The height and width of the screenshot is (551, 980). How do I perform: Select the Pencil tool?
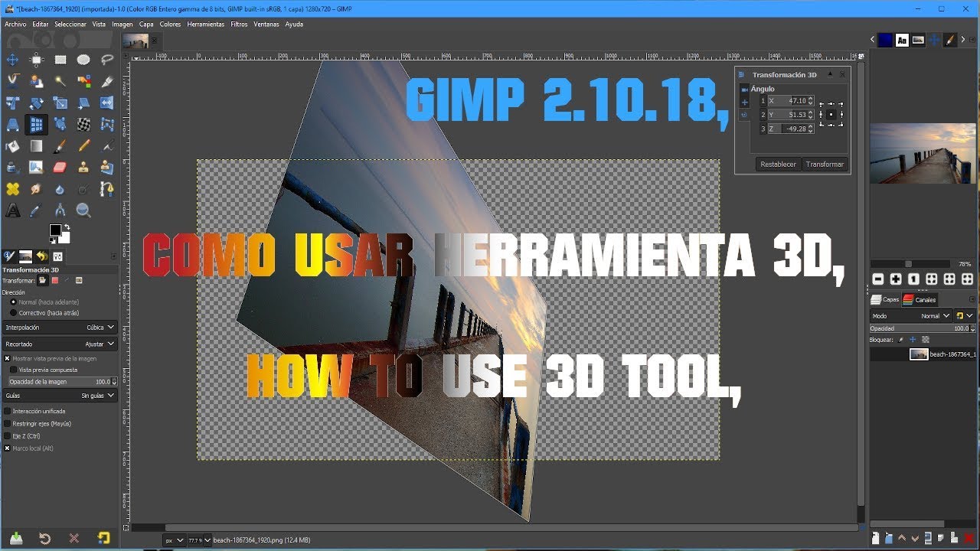tap(83, 145)
